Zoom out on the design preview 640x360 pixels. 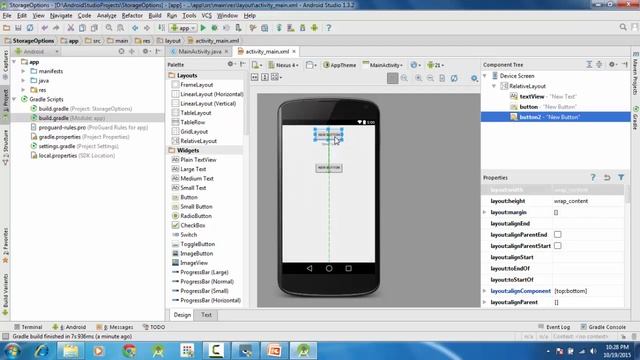click(x=430, y=78)
